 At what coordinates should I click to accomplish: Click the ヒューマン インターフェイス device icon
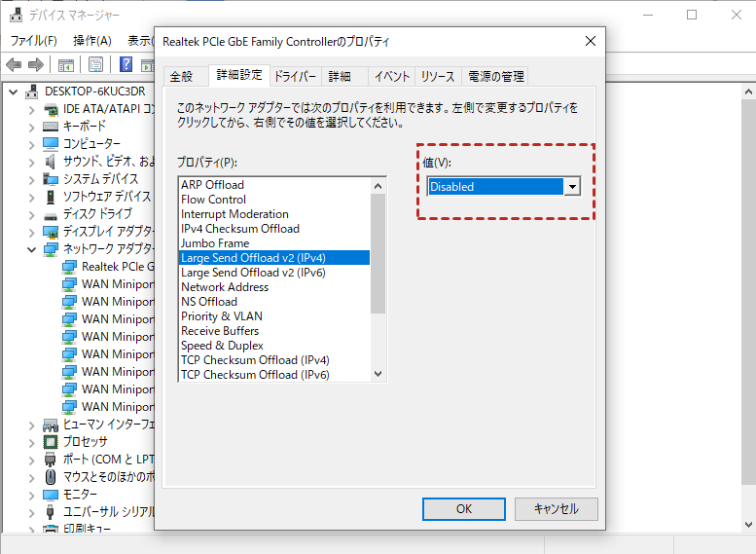[51, 425]
